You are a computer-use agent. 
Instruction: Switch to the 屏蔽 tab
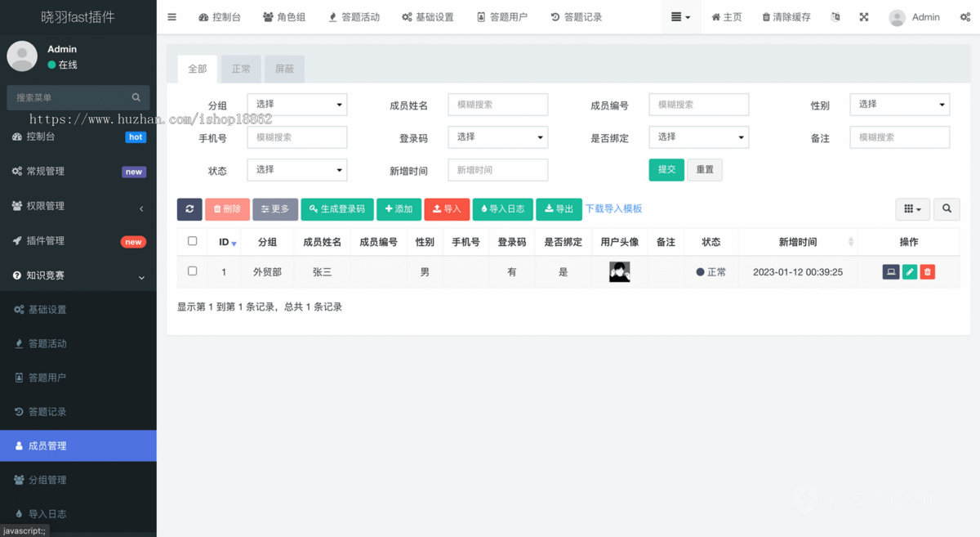(x=284, y=69)
